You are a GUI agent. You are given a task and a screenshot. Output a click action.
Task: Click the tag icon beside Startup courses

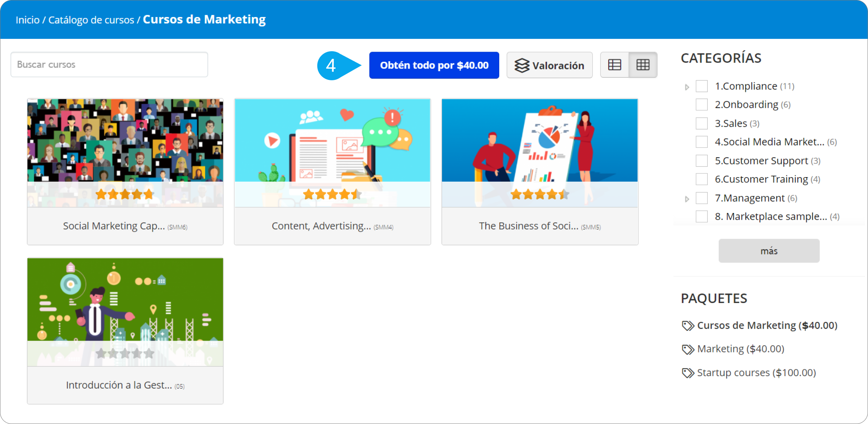688,373
